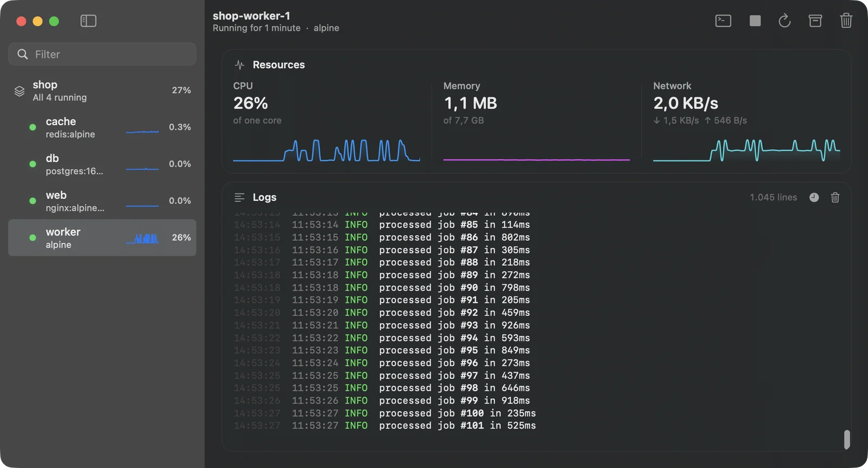Click the 26% CPU value

[x=251, y=103]
